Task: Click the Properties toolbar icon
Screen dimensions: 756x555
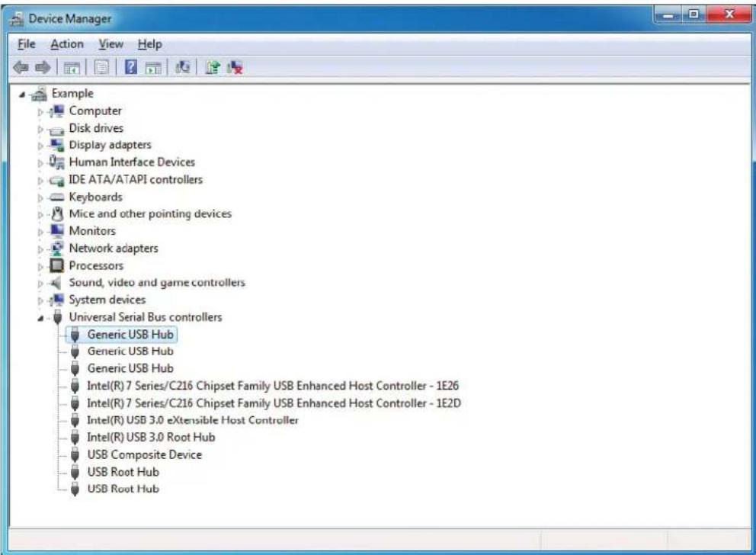Action: click(101, 68)
